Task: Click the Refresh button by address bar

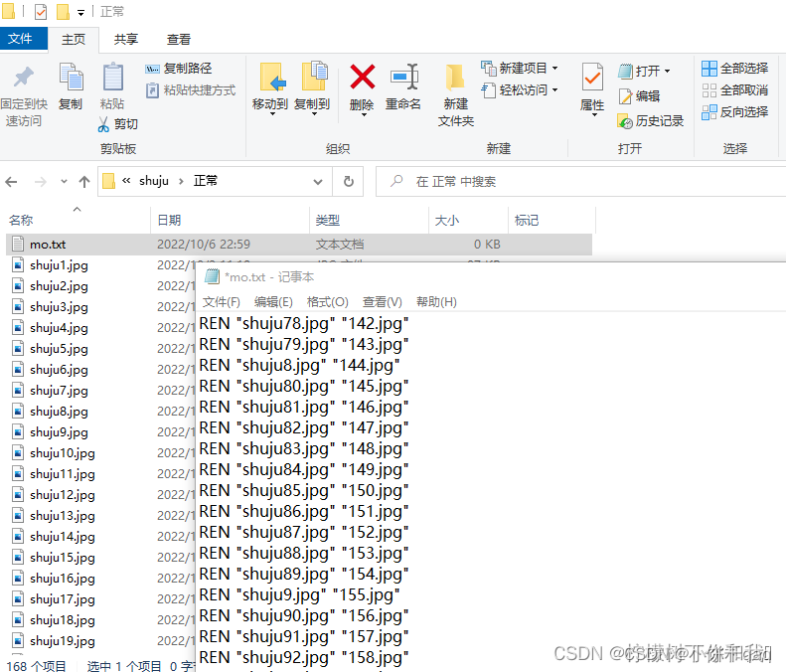Action: (349, 182)
